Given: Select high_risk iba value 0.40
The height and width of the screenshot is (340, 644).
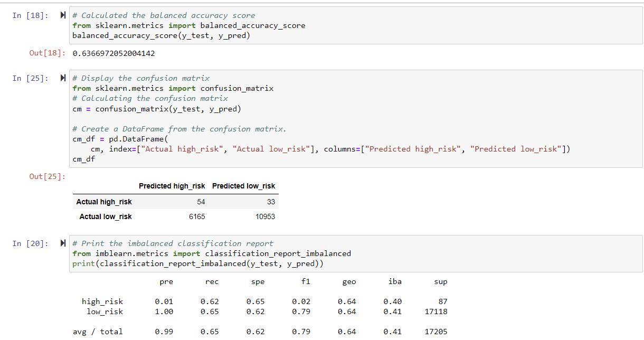Looking at the screenshot, I should (393, 301).
